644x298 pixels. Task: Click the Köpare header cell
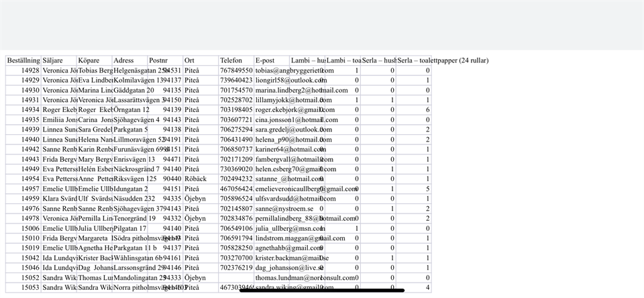(94, 60)
